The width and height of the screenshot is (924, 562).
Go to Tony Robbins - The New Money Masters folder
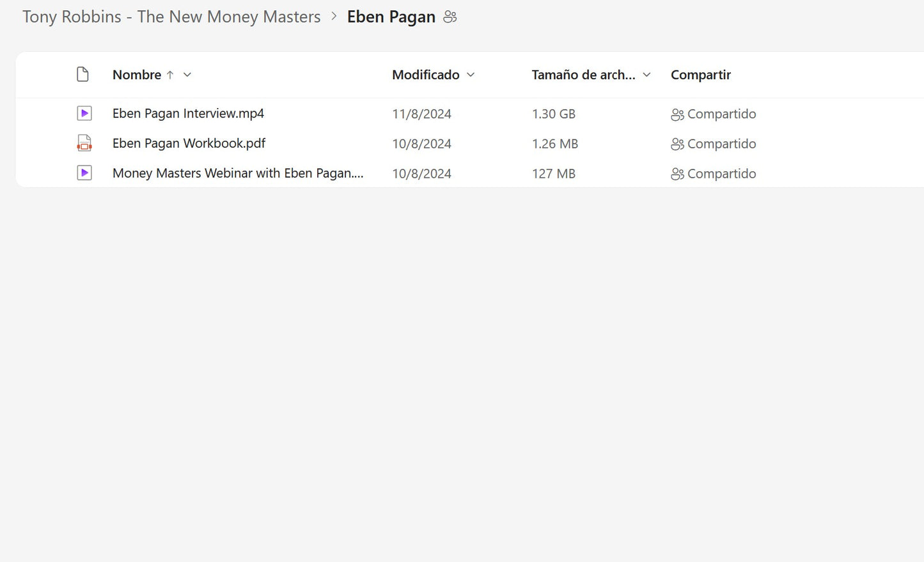click(x=171, y=17)
